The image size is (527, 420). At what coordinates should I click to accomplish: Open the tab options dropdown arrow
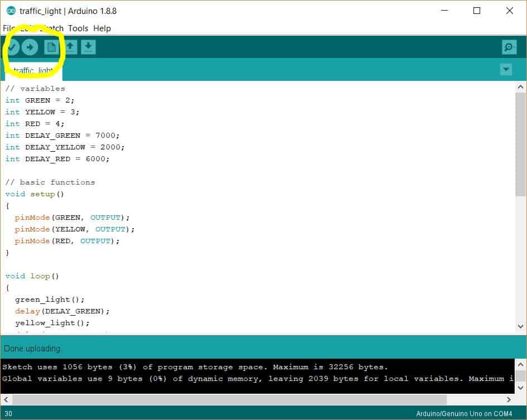click(506, 70)
